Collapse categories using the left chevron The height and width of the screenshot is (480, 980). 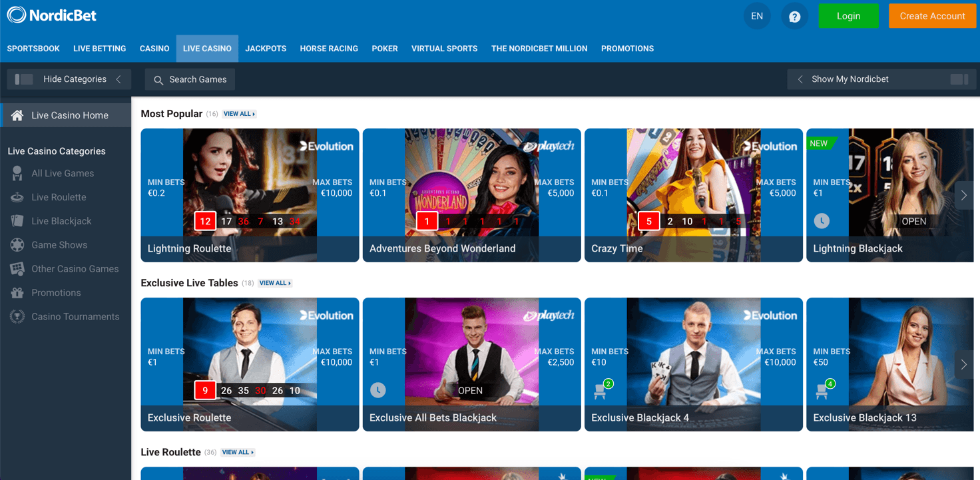119,79
